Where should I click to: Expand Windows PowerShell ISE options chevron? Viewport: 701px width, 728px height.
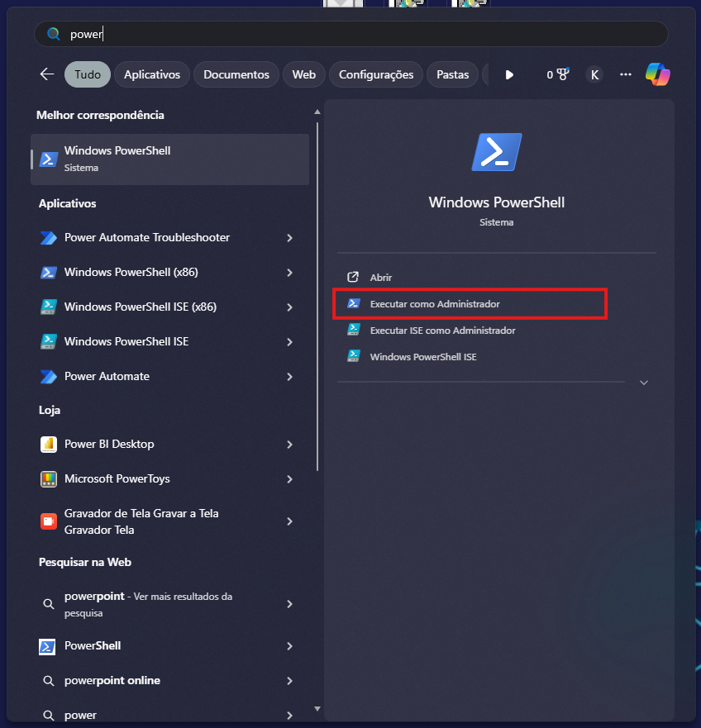coord(289,342)
